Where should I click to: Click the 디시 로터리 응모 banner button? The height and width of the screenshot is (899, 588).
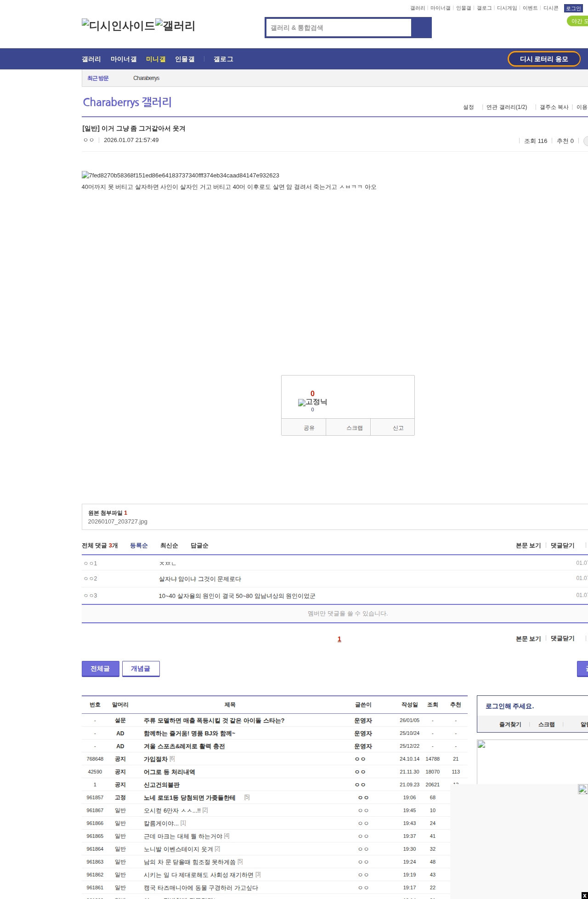pos(543,59)
